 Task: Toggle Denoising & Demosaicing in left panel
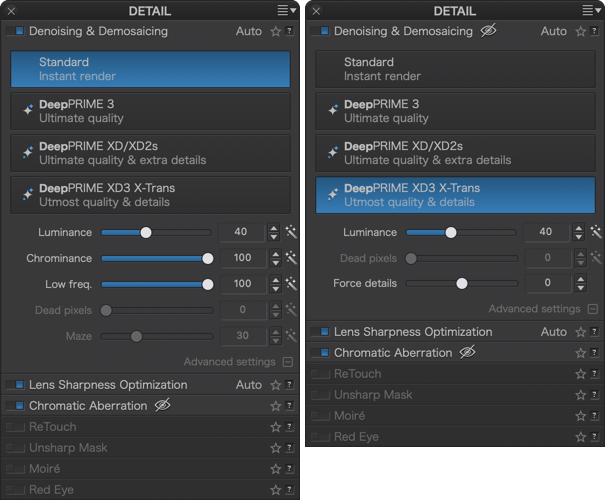pos(15,31)
